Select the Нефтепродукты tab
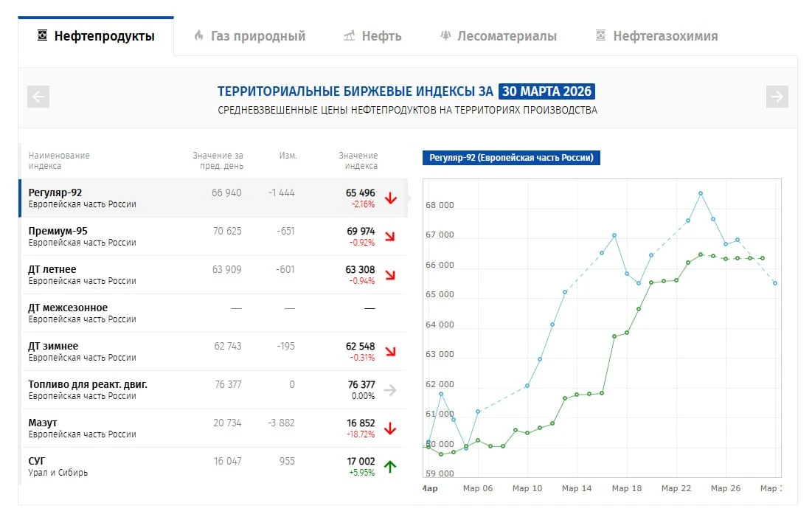 point(96,36)
